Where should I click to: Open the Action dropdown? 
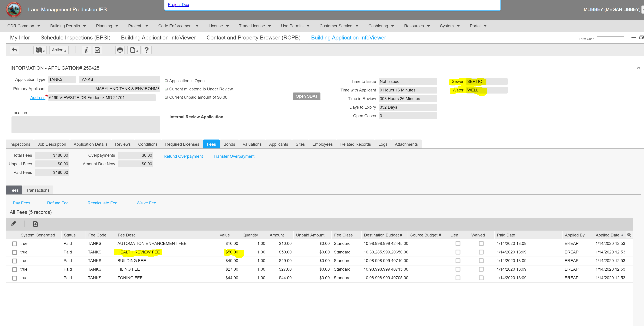[x=59, y=50]
